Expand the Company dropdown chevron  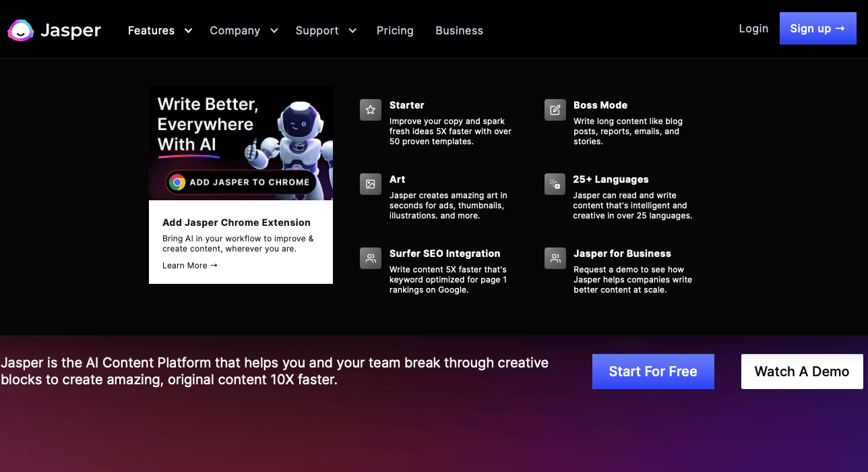274,30
